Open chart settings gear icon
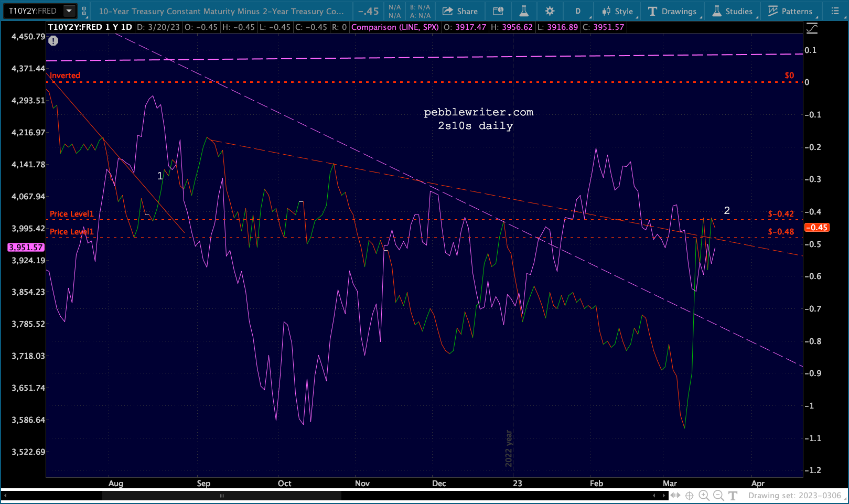 click(550, 11)
